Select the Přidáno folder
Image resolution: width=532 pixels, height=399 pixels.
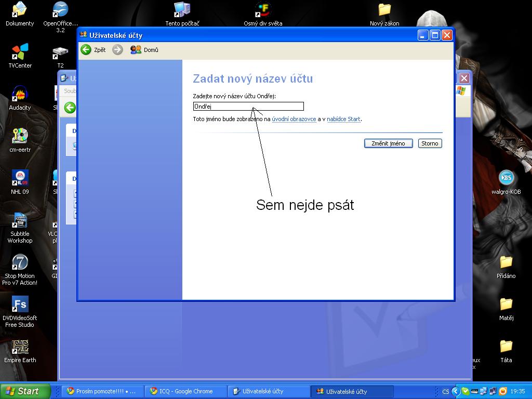tap(506, 267)
